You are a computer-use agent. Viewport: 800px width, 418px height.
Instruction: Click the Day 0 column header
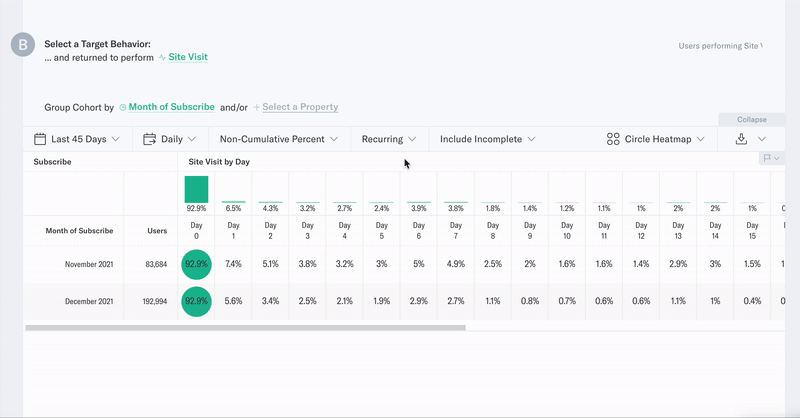196,231
